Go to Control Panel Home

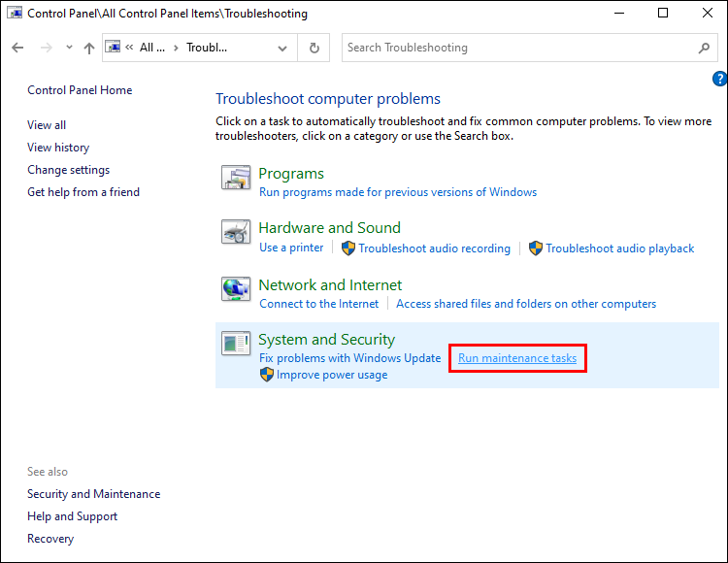coord(80,90)
